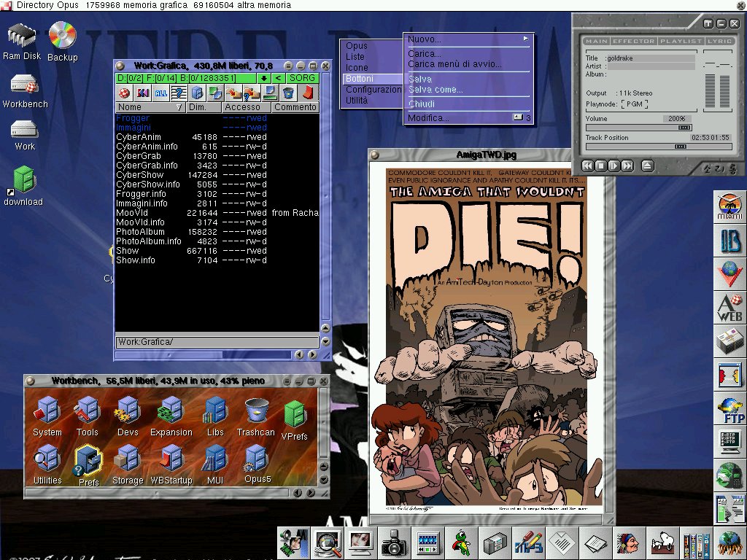Click the green and blue sheets copy icon

tap(215, 93)
